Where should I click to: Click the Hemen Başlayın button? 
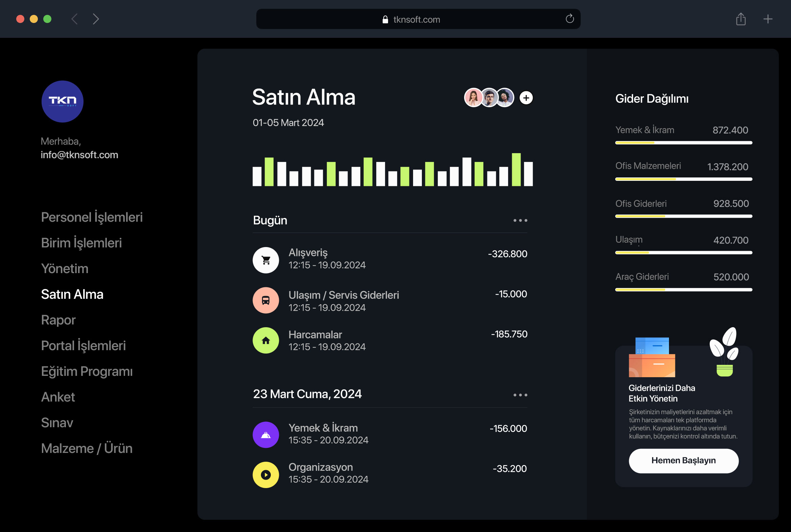coord(684,460)
